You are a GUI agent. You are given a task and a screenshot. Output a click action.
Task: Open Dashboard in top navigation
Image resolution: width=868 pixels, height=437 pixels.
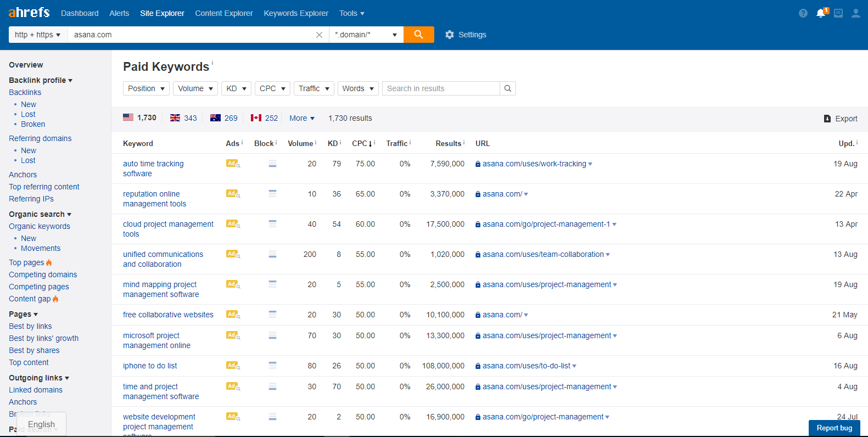[x=80, y=13]
